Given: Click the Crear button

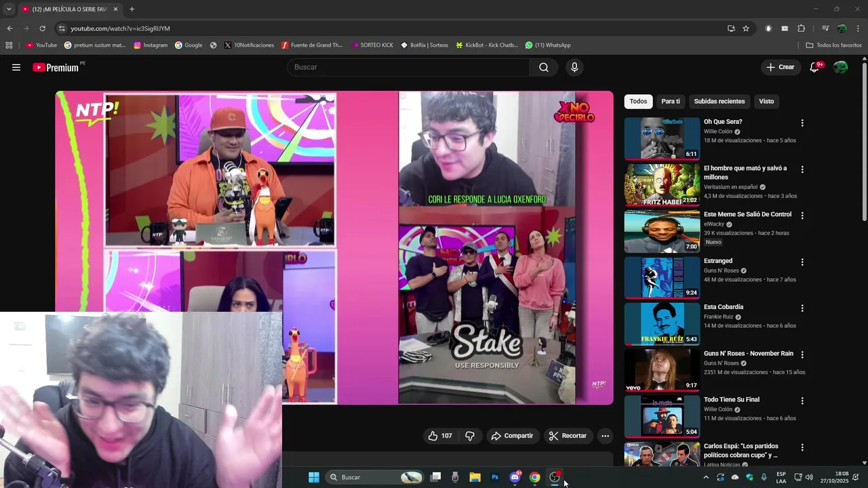Looking at the screenshot, I should point(781,67).
